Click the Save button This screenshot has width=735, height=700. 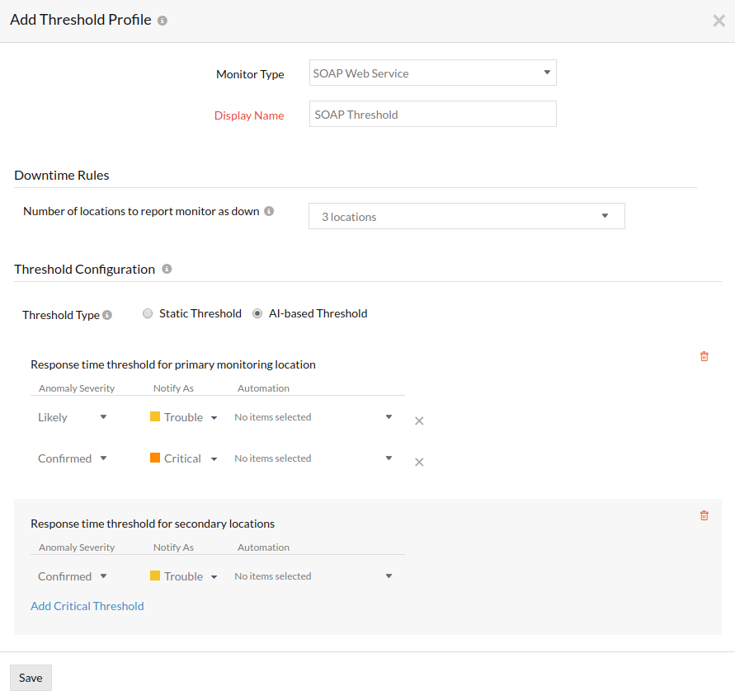tap(31, 678)
